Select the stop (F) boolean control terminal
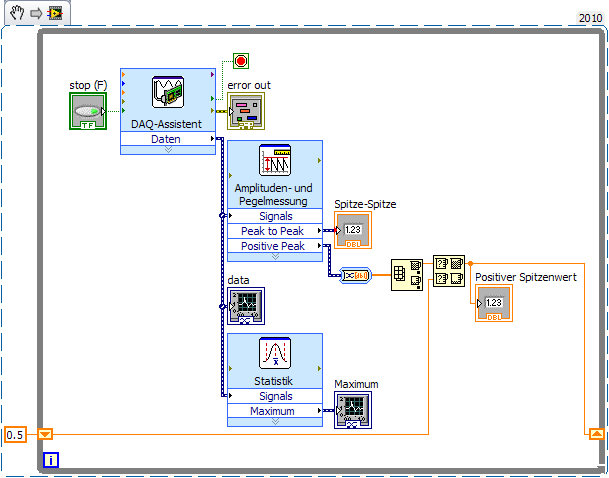The image size is (609, 478). (x=88, y=111)
